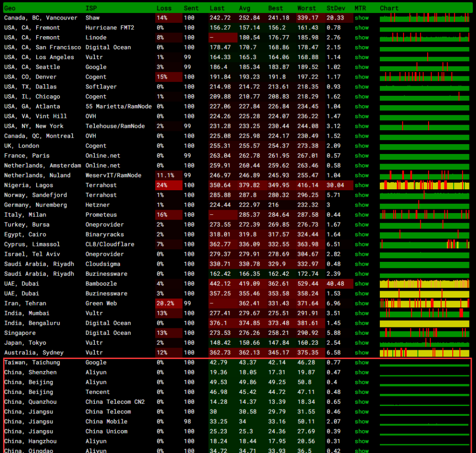
Task: Select the Avg column header
Action: click(245, 8)
